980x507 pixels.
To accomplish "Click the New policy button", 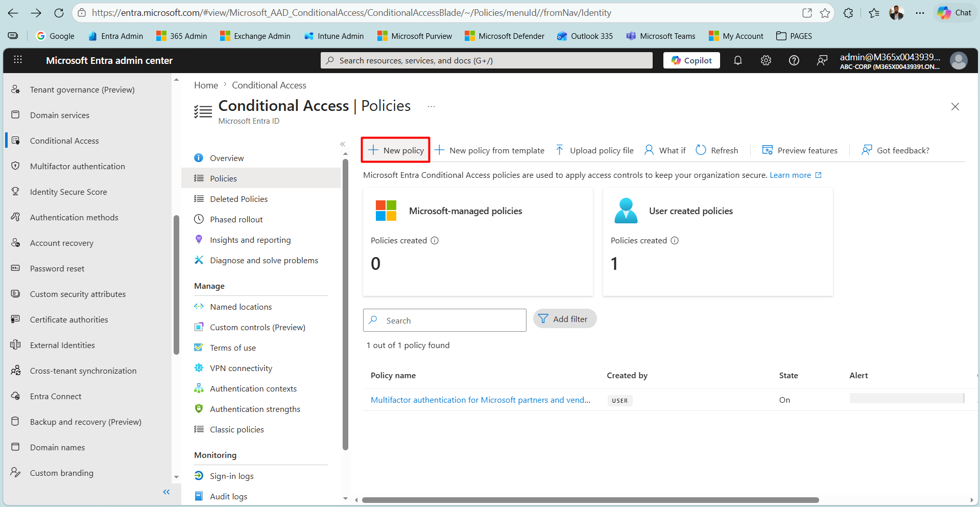I will click(x=396, y=150).
